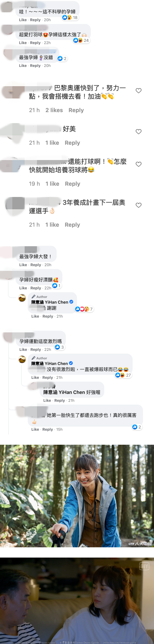Tap heart on 3年養成計畫 comment
The image size is (154, 644).
[x=139, y=205]
